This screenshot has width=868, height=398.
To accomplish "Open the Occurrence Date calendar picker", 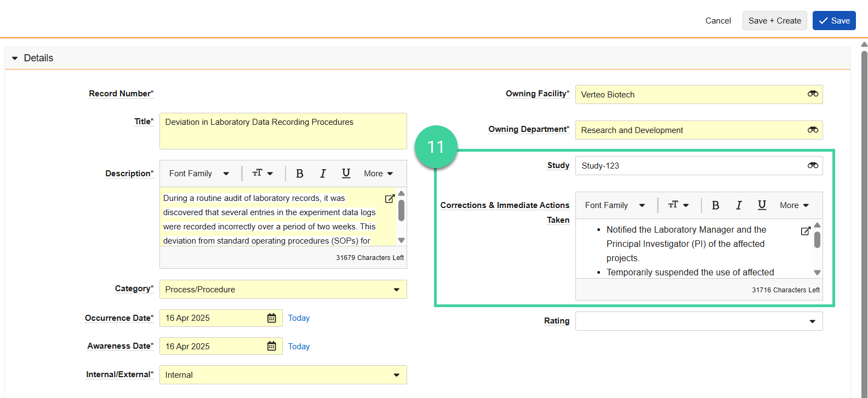I will 271,318.
